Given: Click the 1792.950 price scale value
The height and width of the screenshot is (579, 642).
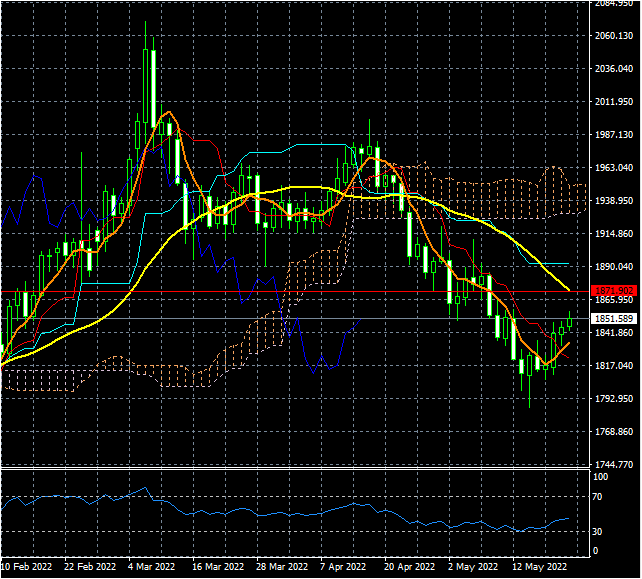Looking at the screenshot, I should 614,398.
